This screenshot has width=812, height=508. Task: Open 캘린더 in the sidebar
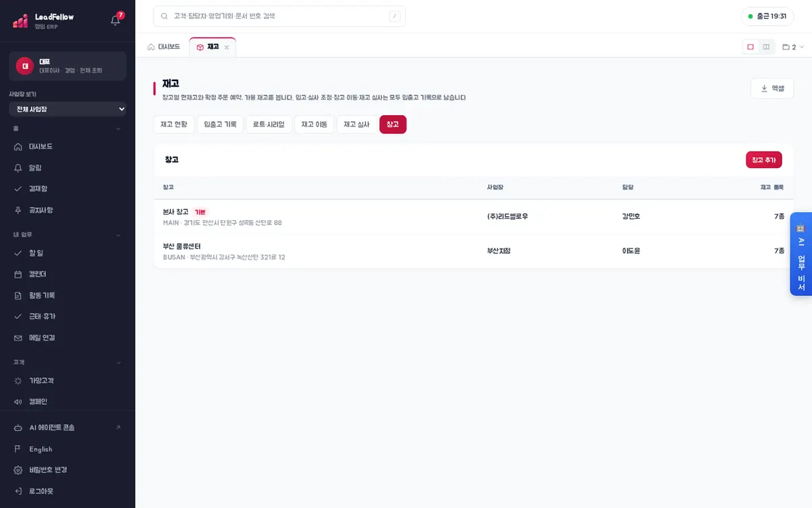(x=68, y=274)
